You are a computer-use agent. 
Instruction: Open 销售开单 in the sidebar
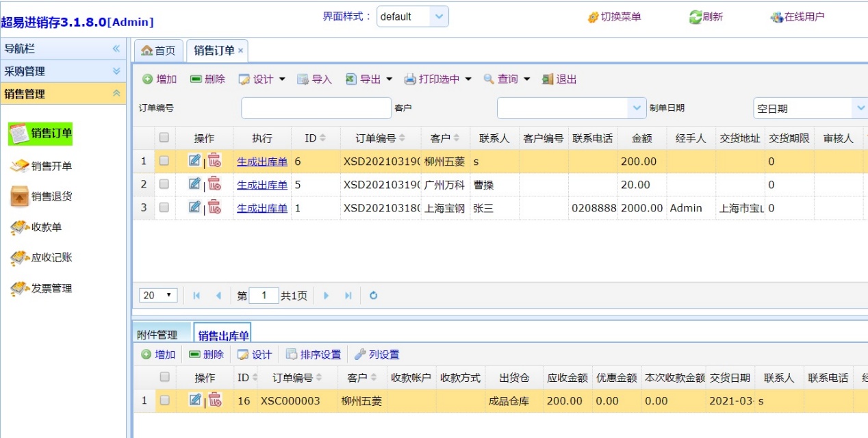(x=41, y=166)
